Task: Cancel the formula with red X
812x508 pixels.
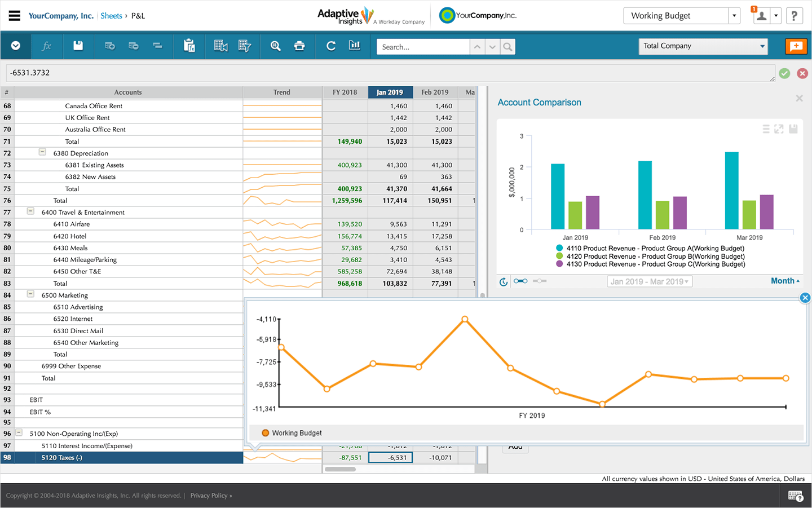Action: click(802, 73)
